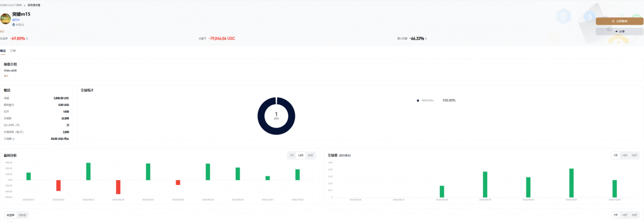Click the 分享 share button
Image resolution: width=644 pixels, height=222 pixels.
[619, 31]
